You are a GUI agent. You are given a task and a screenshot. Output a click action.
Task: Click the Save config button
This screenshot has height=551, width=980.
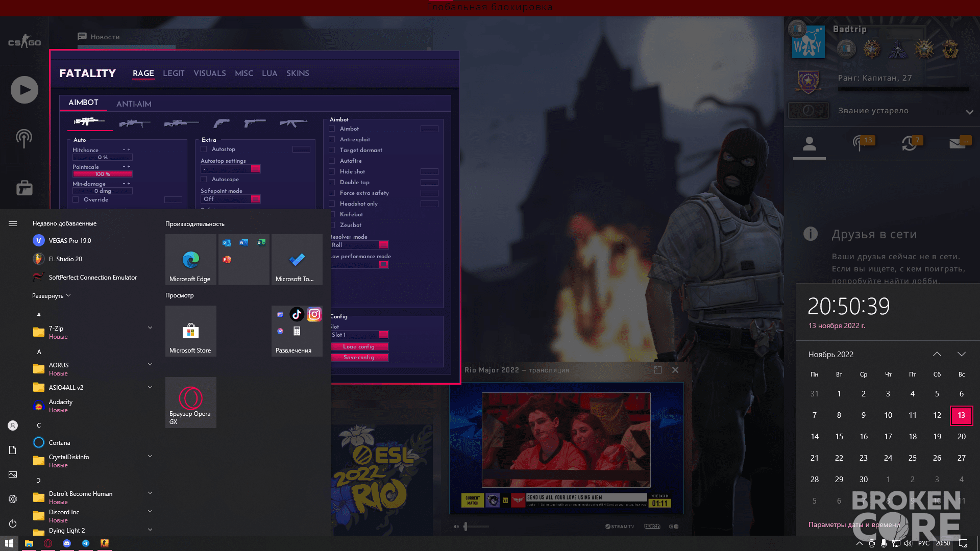(359, 357)
